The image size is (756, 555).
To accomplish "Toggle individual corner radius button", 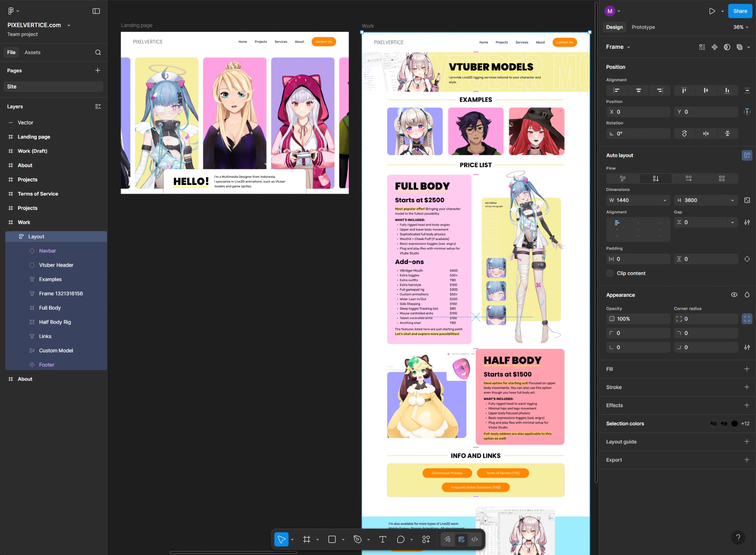I will 747,319.
